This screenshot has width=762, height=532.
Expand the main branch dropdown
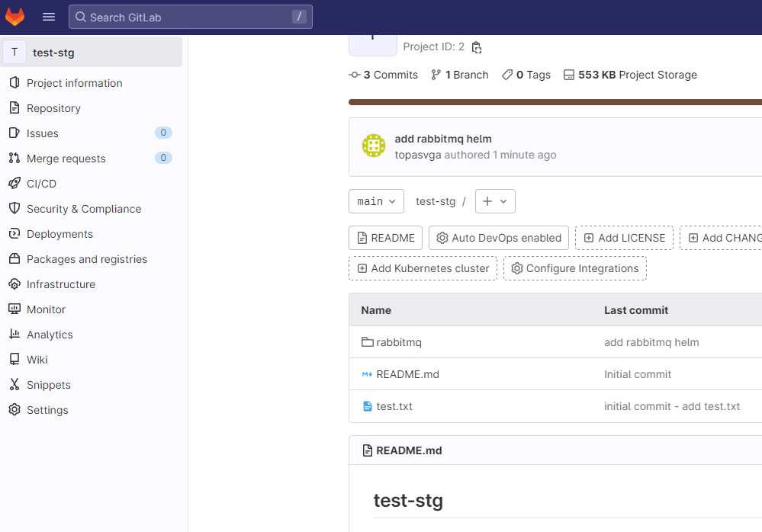pyautogui.click(x=376, y=201)
